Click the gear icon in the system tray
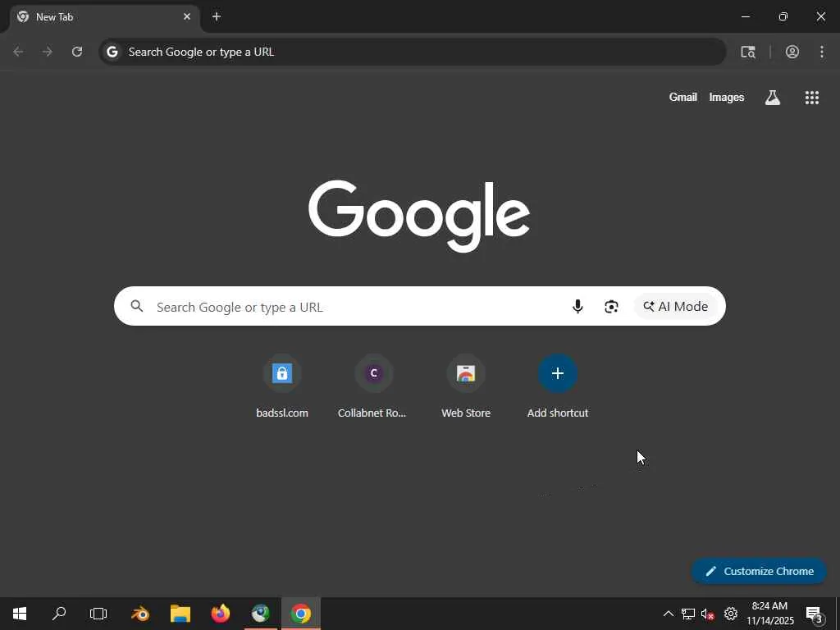The image size is (840, 630). pyautogui.click(x=731, y=614)
